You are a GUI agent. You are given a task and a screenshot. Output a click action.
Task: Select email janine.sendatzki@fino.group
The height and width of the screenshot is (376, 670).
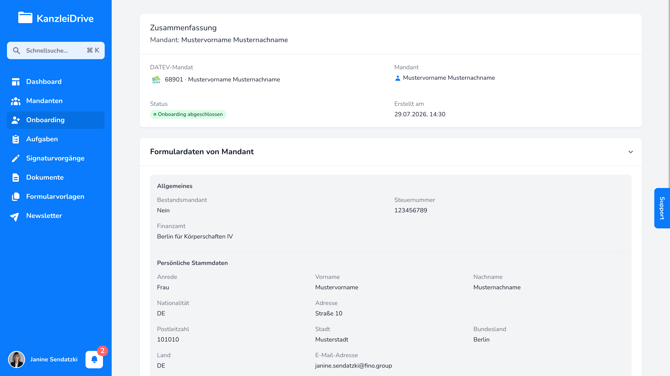pyautogui.click(x=353, y=366)
